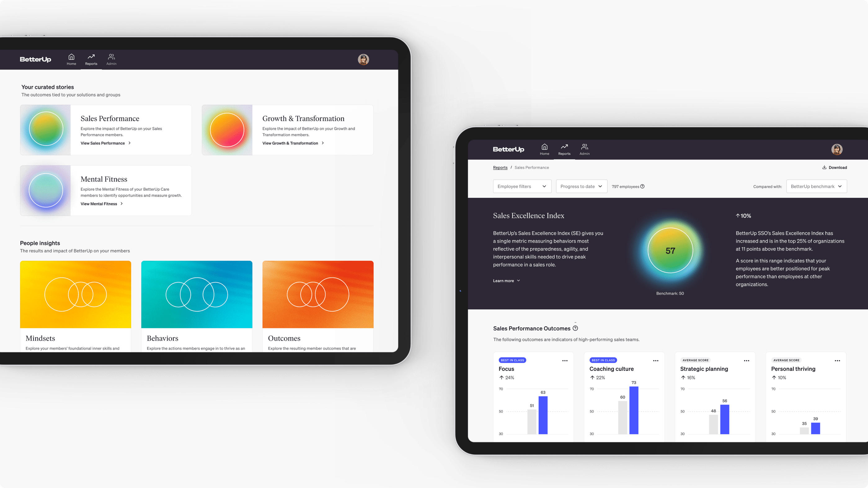The height and width of the screenshot is (488, 868).
Task: Select the Home tab in top navigation
Action: pos(71,59)
